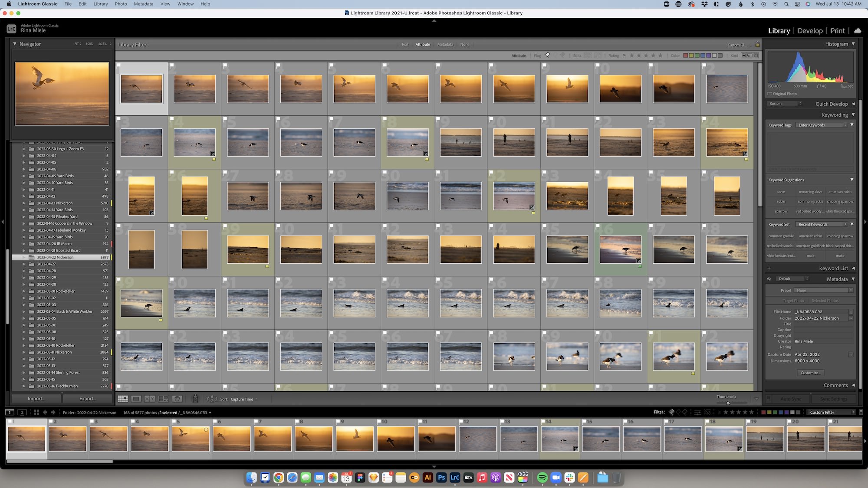Click the Export... button
The image size is (868, 488).
(88, 399)
